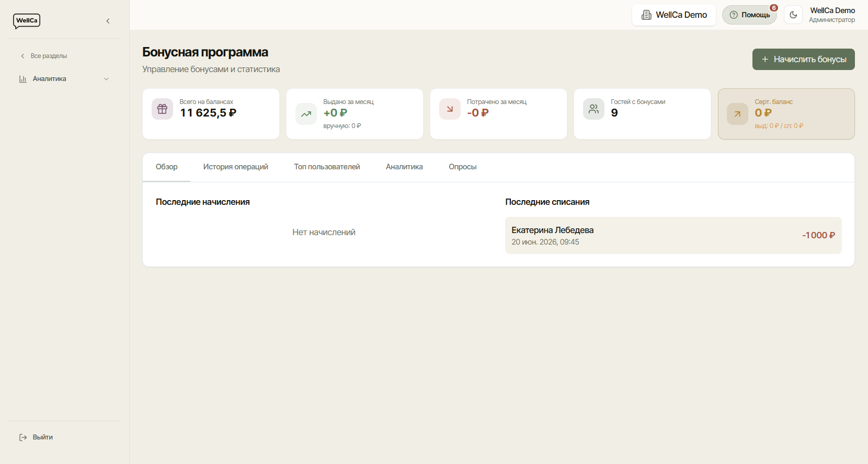Image resolution: width=868 pixels, height=464 pixels.
Task: Switch to the Обзор tab
Action: [167, 167]
